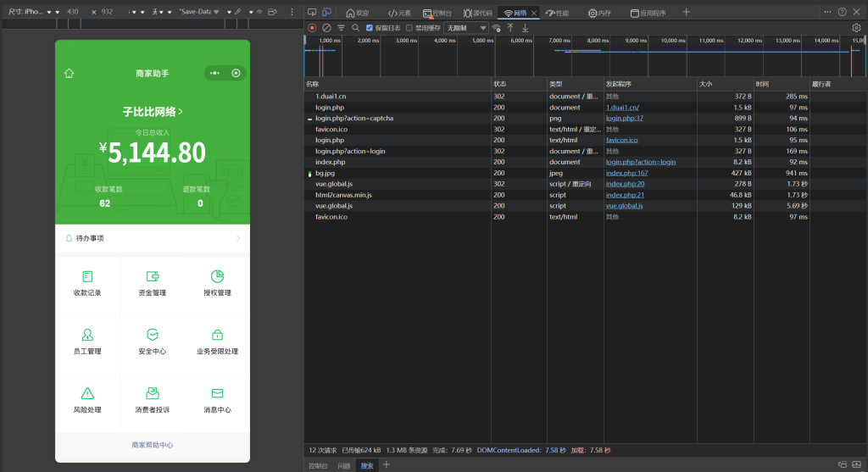Toggle device emulation icon in DevTools
The height and width of the screenshot is (472, 868).
(326, 13)
